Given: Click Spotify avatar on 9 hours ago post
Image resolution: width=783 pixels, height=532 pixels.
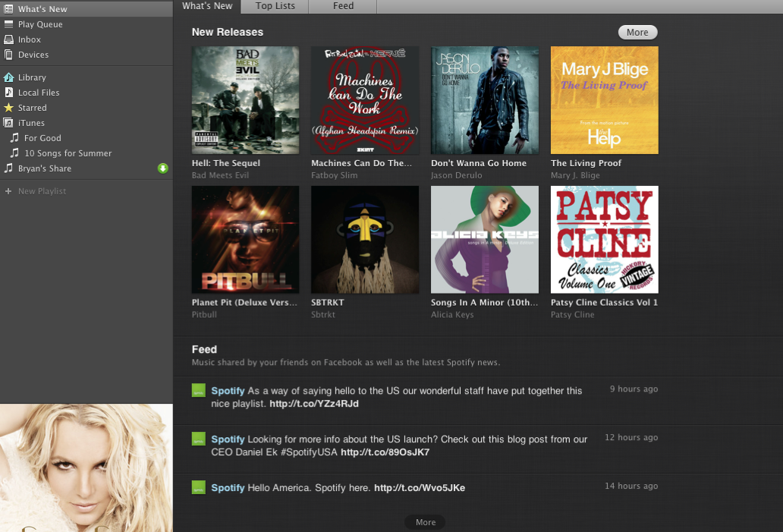Looking at the screenshot, I should point(199,390).
